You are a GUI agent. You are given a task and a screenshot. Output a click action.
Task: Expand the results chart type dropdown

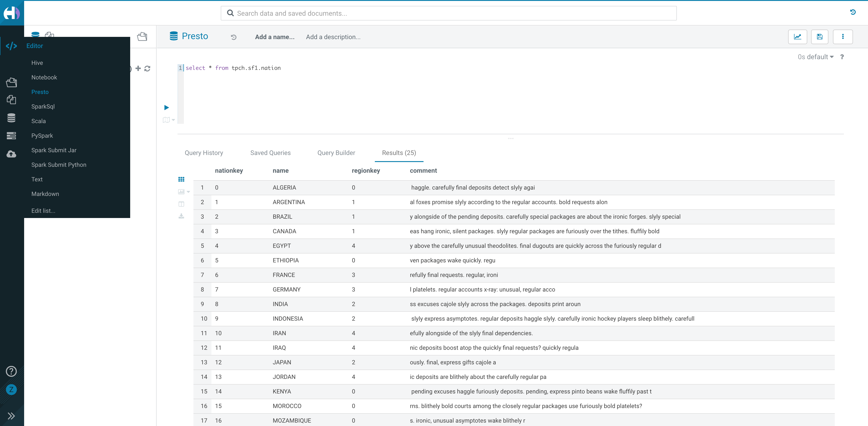point(188,192)
